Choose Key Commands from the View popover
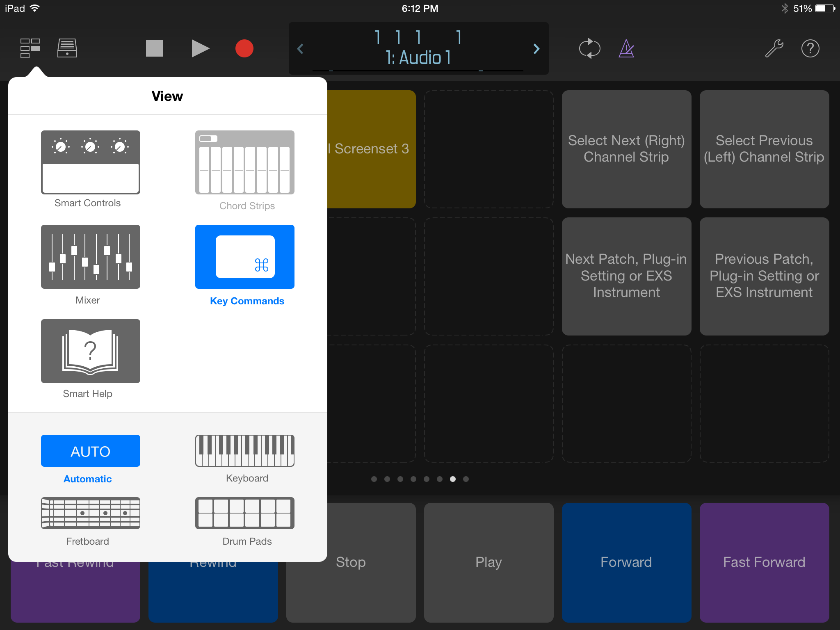Image resolution: width=840 pixels, height=630 pixels. click(244, 257)
